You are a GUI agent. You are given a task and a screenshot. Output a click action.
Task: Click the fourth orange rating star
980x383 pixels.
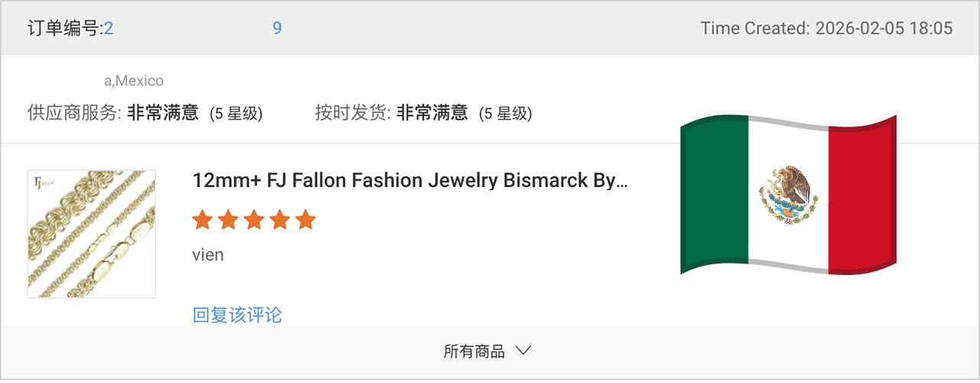coord(280,221)
